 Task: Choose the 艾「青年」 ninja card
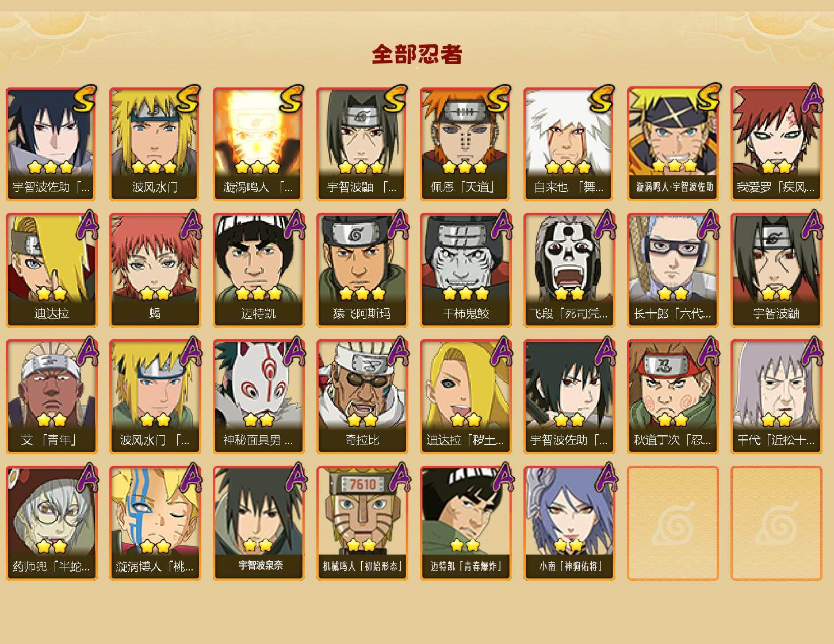pos(51,397)
